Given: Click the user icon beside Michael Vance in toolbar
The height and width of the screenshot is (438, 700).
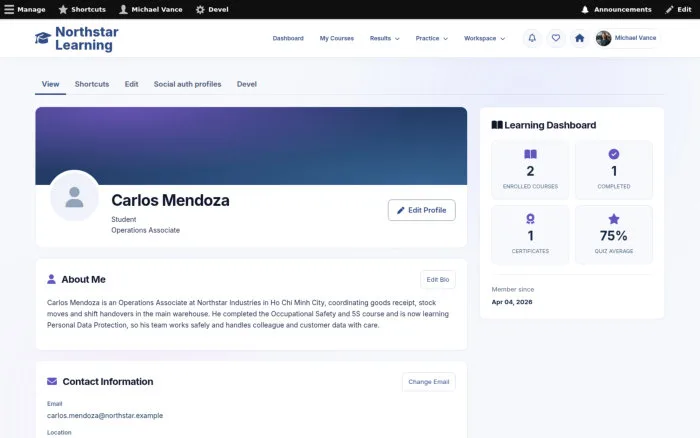Looking at the screenshot, I should (123, 9).
